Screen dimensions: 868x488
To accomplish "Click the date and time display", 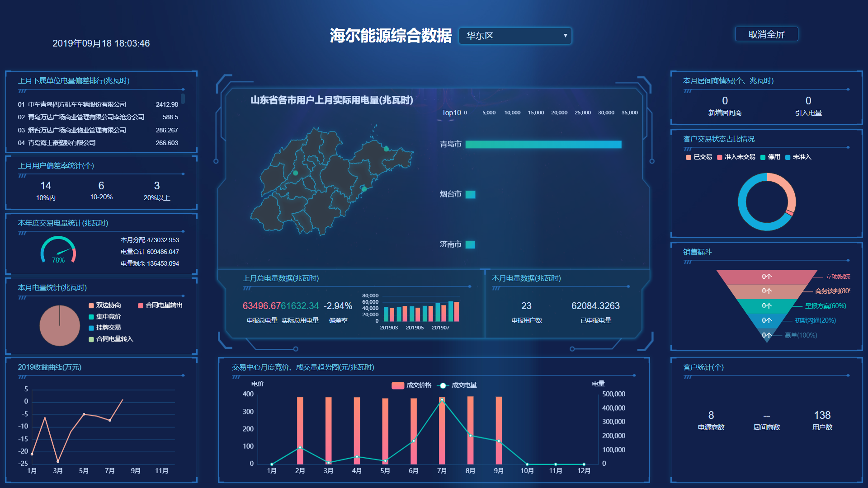I will 101,43.
